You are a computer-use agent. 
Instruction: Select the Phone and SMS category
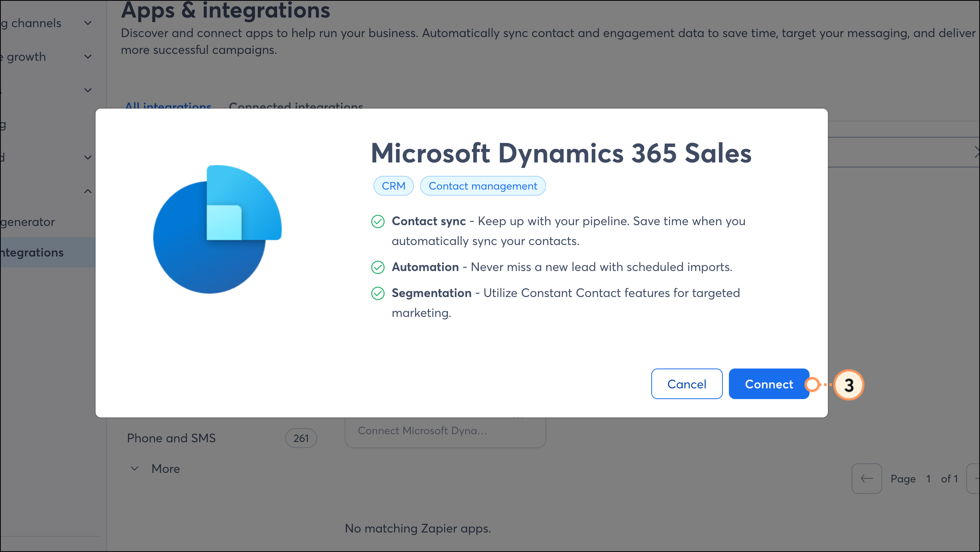(171, 438)
